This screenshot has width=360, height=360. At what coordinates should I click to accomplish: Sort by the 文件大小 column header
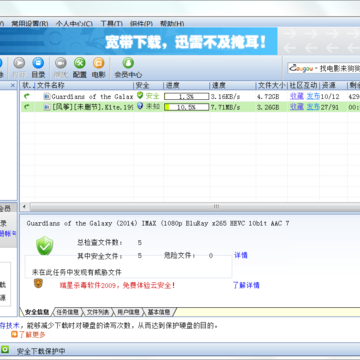click(x=271, y=85)
